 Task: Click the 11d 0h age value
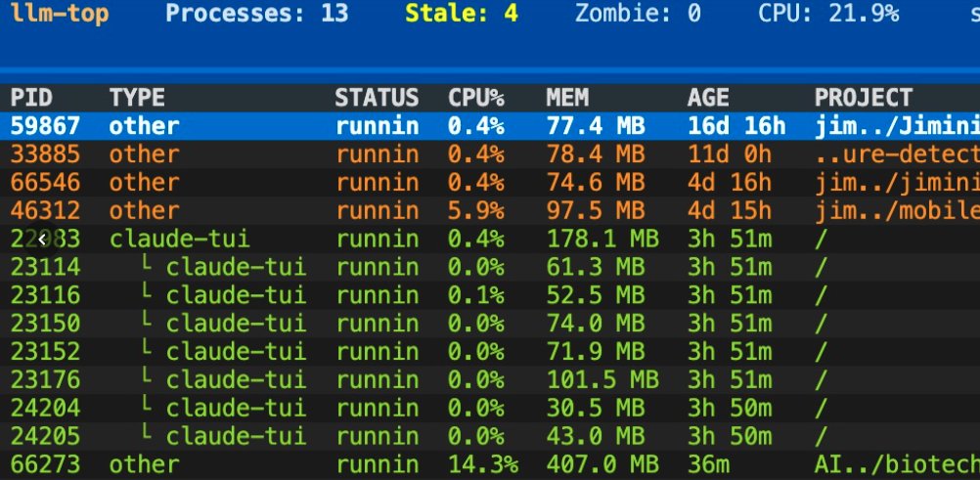pyautogui.click(x=730, y=154)
